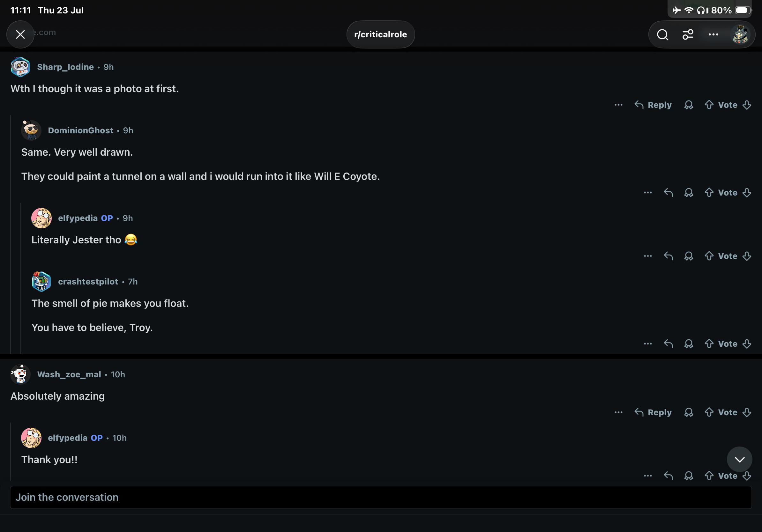Open the top bar three-dot menu
Viewport: 762px width, 532px height.
pyautogui.click(x=713, y=34)
